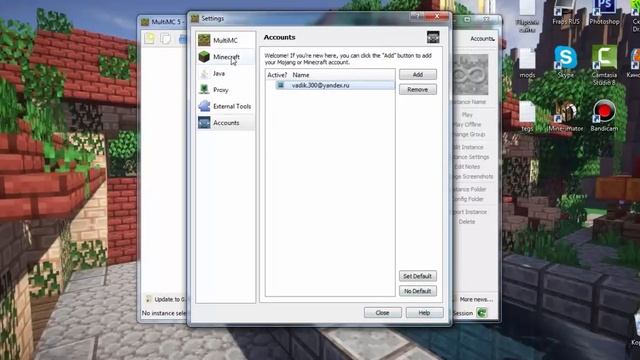Screen dimensions: 640x360
Task: Click the Java cup icon in sidebar
Action: 204,73
